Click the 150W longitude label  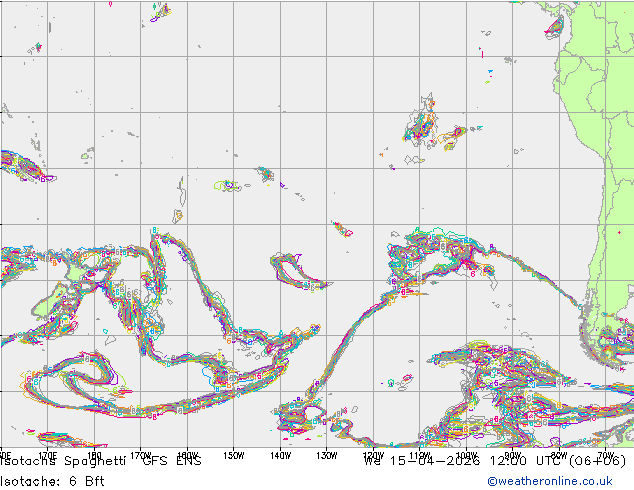pyautogui.click(x=234, y=456)
